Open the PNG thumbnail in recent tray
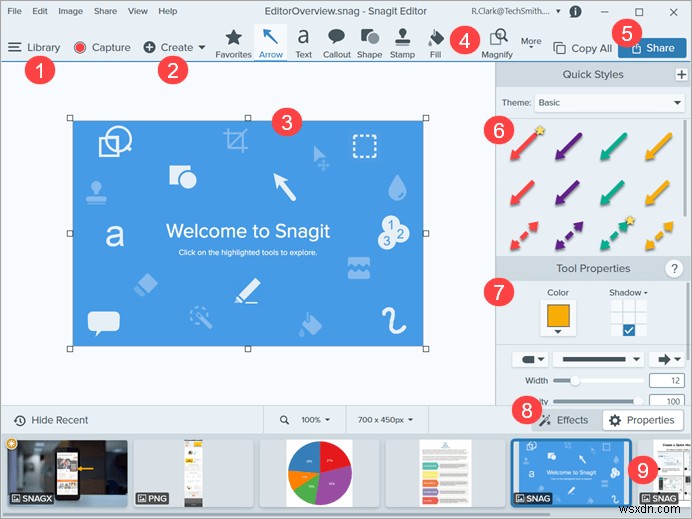The height and width of the screenshot is (519, 692). pos(193,472)
